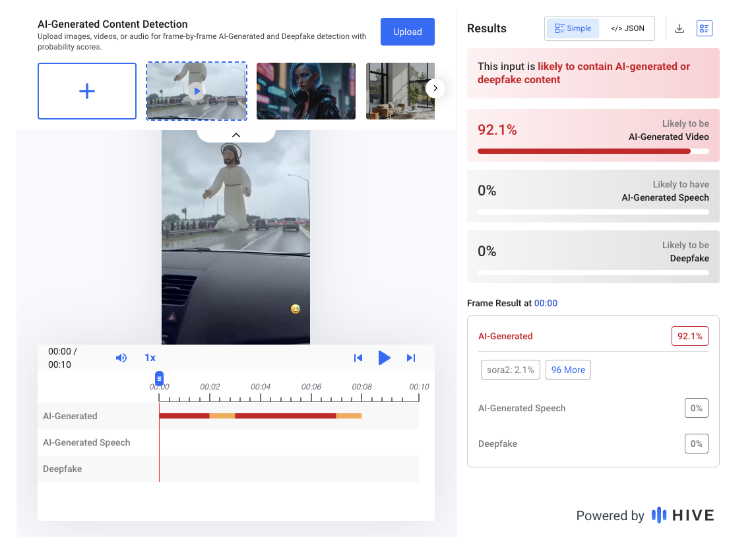Click the plus icon to add media
Screen dimensions: 756x540
[x=87, y=91]
